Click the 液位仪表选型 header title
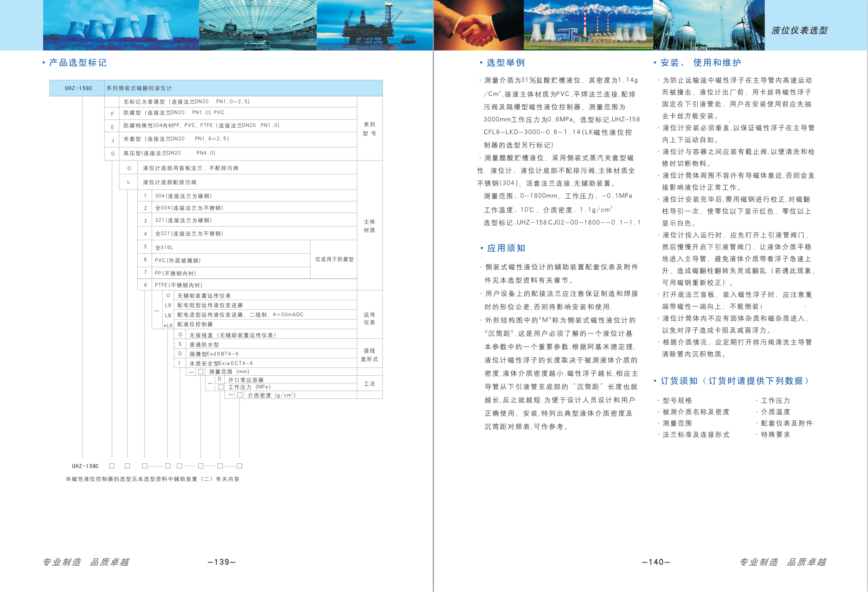This screenshot has width=868, height=592. [x=799, y=30]
